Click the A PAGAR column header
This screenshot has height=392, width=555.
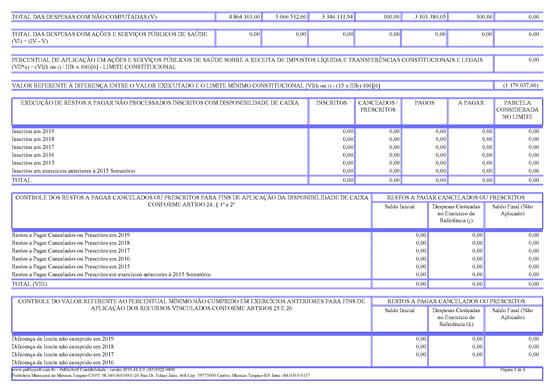(x=471, y=103)
